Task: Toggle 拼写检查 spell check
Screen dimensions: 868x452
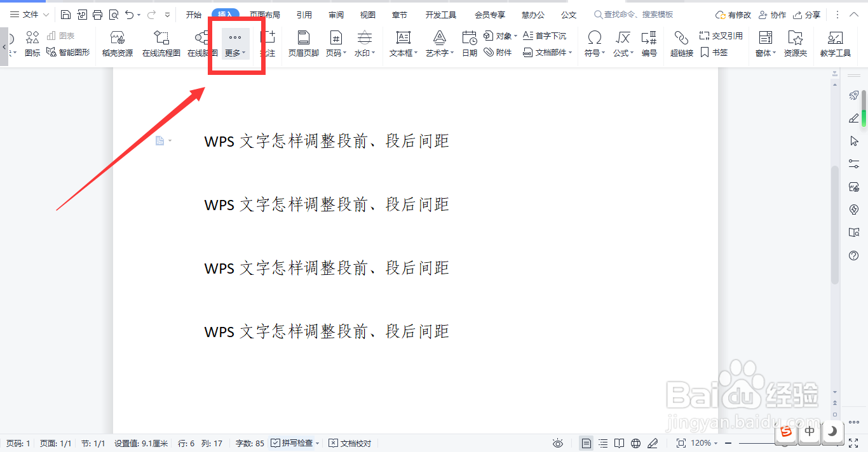Action: (x=295, y=443)
